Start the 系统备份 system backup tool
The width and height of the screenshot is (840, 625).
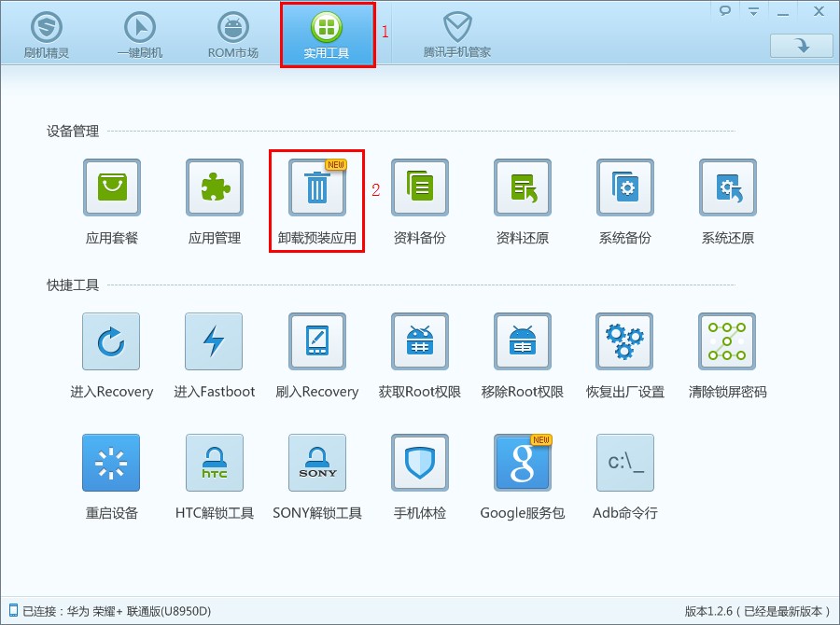(625, 187)
